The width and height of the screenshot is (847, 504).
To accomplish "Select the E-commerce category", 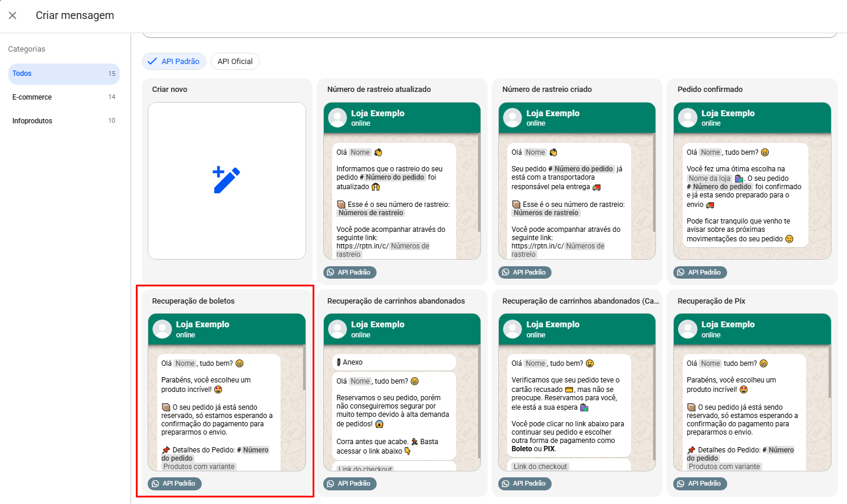I will [64, 97].
